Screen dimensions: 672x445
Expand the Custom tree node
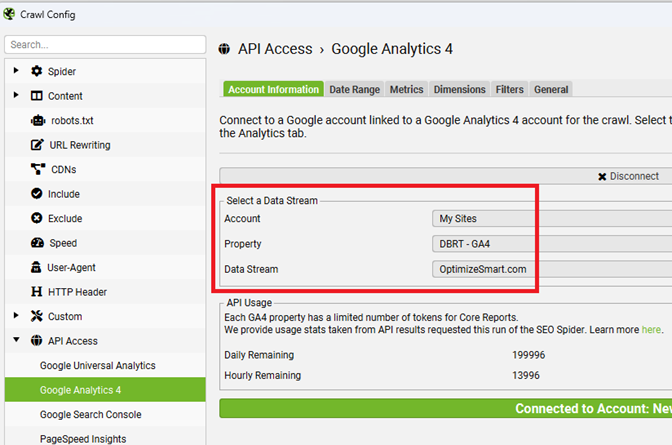pos(16,316)
